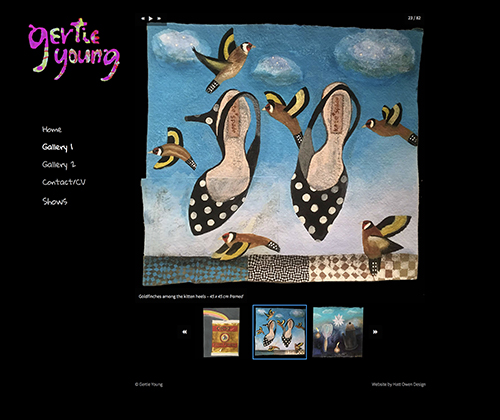Advance to the next slideshow image arrow
Image resolution: width=500 pixels, height=420 pixels.
pyautogui.click(x=159, y=19)
